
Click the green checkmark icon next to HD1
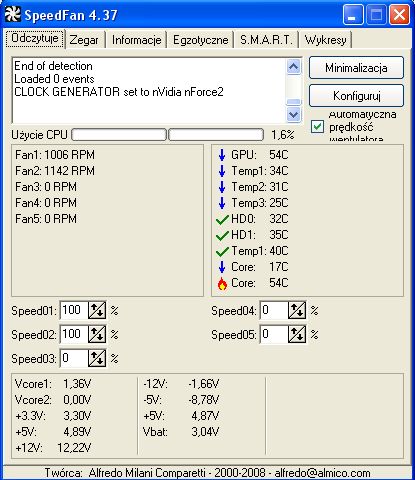coord(222,236)
